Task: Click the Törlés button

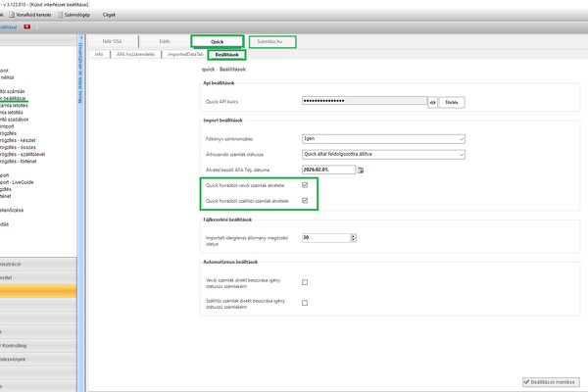Action: coord(452,102)
